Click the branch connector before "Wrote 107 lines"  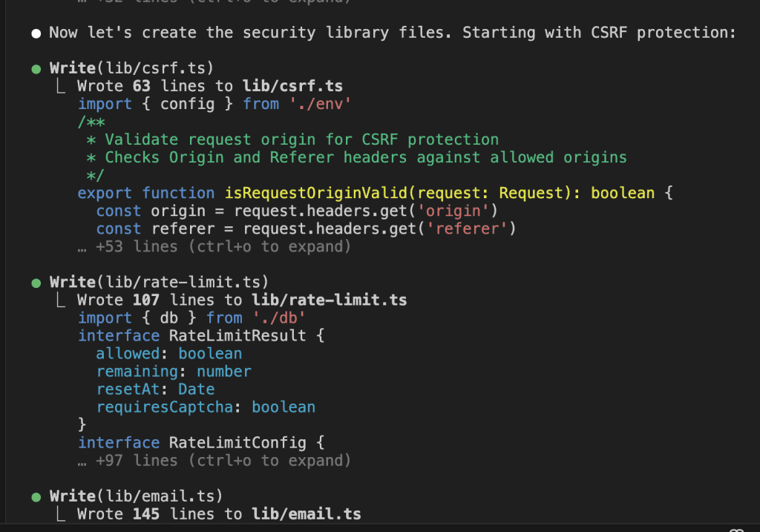[63, 301]
